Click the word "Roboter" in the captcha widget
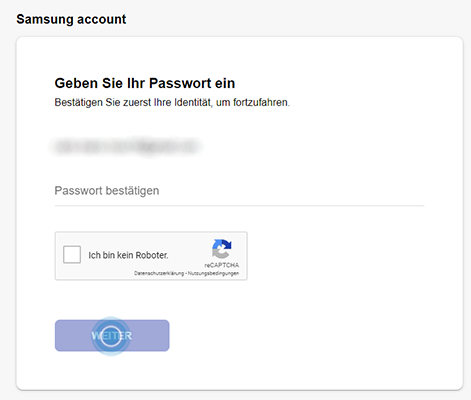Viewport: 471px width, 400px height. (151, 255)
